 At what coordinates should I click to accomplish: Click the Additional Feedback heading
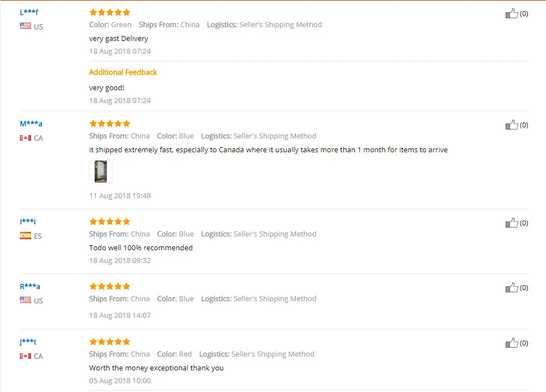tap(123, 72)
